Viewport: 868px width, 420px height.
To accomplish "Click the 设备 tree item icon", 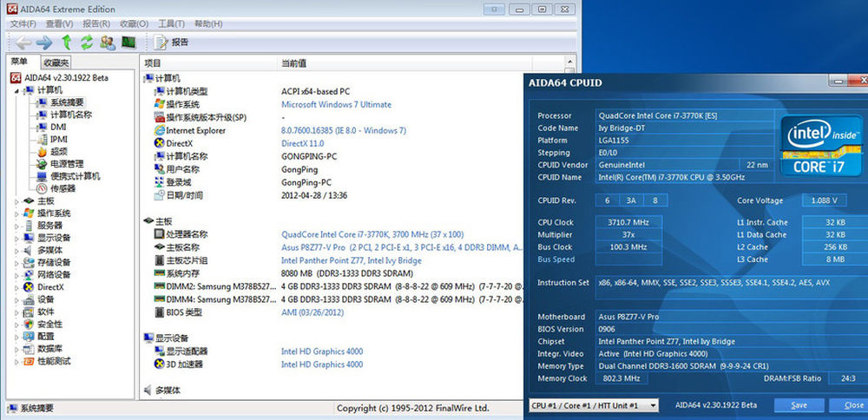I will 29,299.
